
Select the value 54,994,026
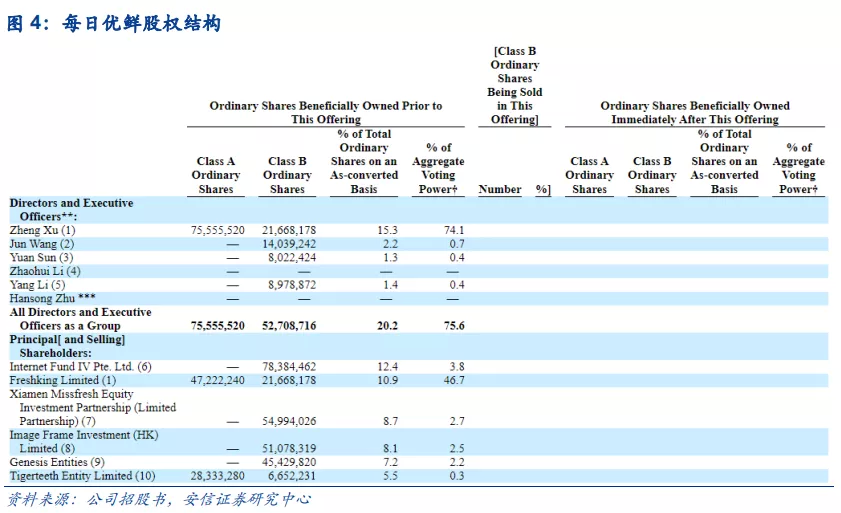coord(289,421)
